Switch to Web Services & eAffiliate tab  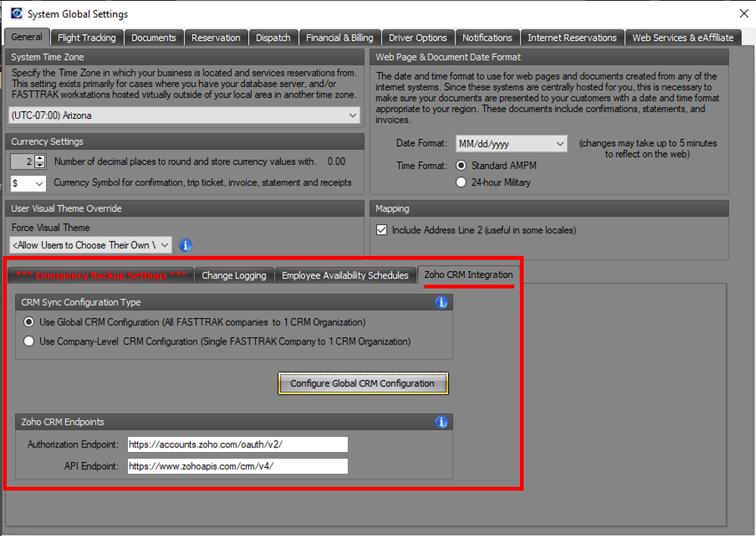pos(683,38)
